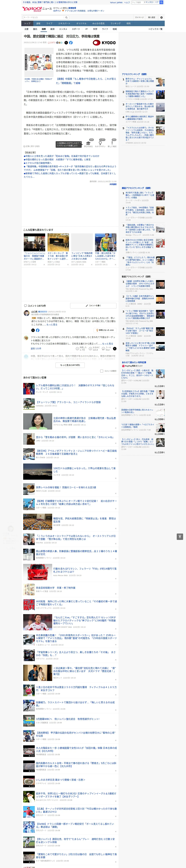Viewport: 186px width, 868px height.
Task: Share the France comment on X
Action: coord(114,349)
